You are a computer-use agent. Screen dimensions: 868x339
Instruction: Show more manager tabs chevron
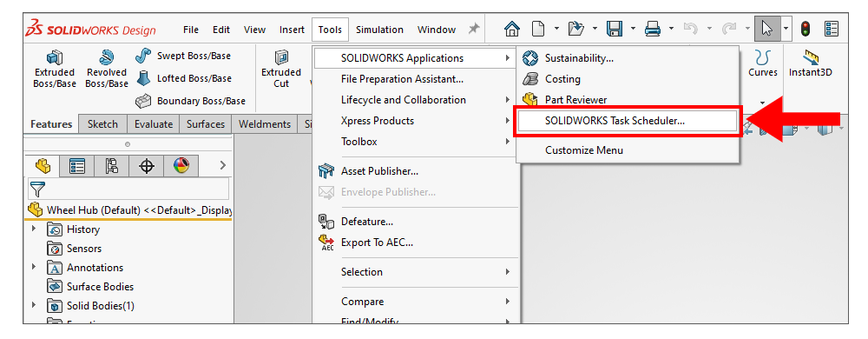222,165
